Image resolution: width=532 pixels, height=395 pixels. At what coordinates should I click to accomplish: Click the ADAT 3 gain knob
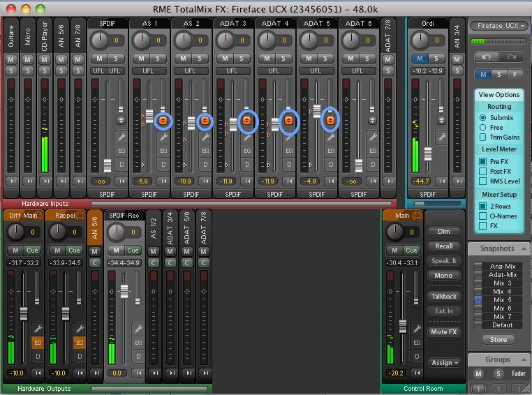tap(226, 40)
